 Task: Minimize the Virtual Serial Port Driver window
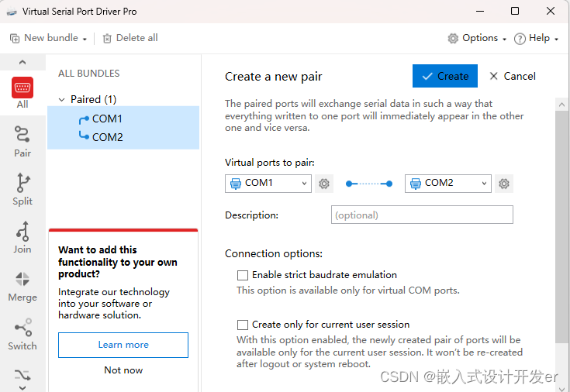[480, 12]
